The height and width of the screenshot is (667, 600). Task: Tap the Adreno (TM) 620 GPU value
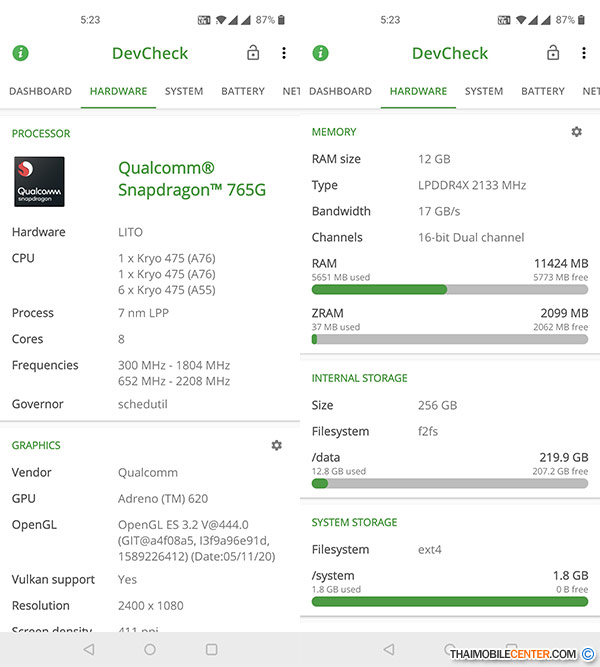(163, 499)
